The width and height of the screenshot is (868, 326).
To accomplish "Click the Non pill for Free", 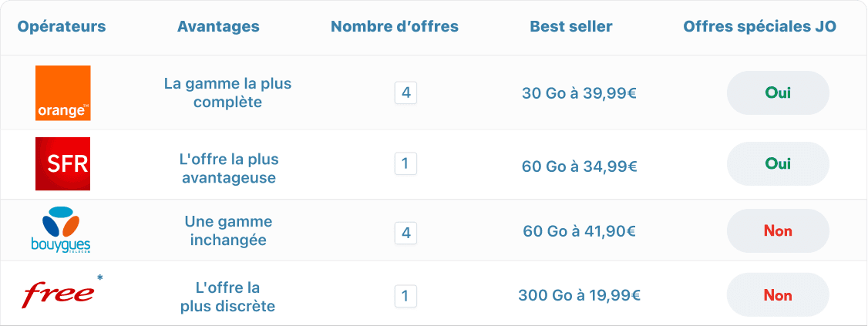I will tap(778, 295).
